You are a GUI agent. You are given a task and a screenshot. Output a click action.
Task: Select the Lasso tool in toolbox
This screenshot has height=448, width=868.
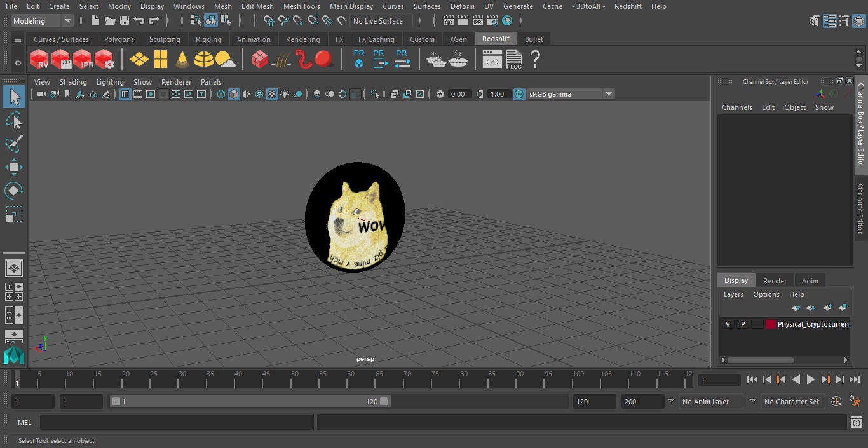14,121
